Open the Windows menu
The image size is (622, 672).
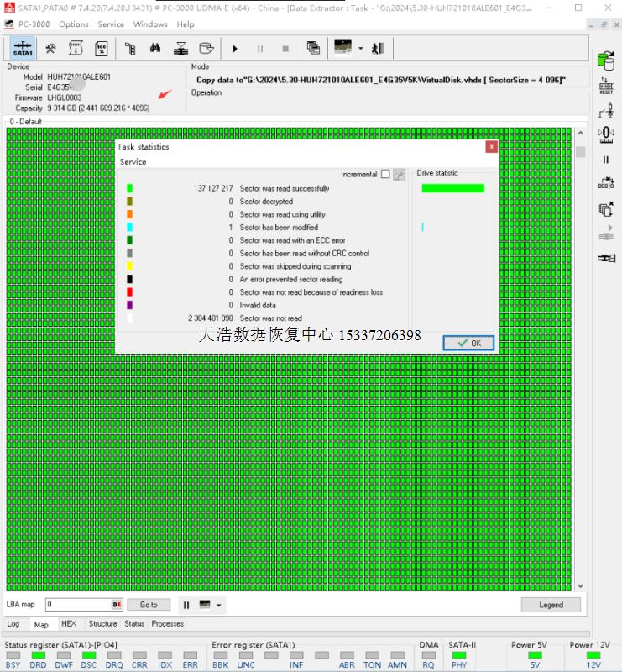150,24
